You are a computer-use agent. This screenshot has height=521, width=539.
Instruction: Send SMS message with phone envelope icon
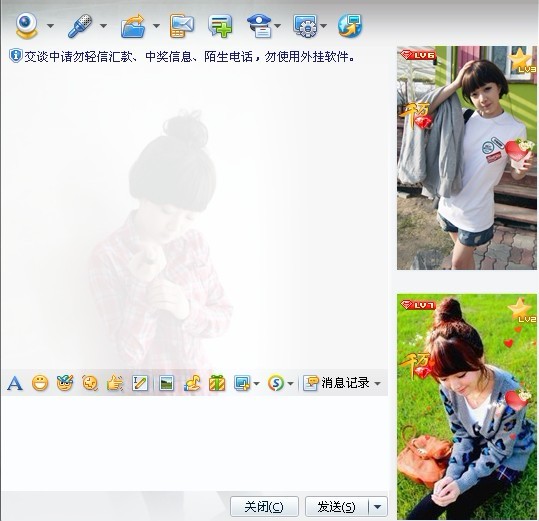tap(182, 26)
